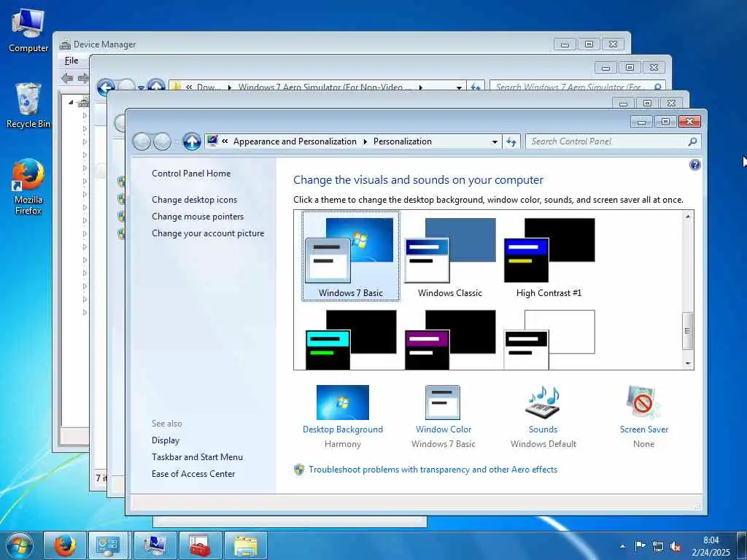Click the grayed-out Back button in Personalization window
The width and height of the screenshot is (747, 560).
[x=142, y=141]
